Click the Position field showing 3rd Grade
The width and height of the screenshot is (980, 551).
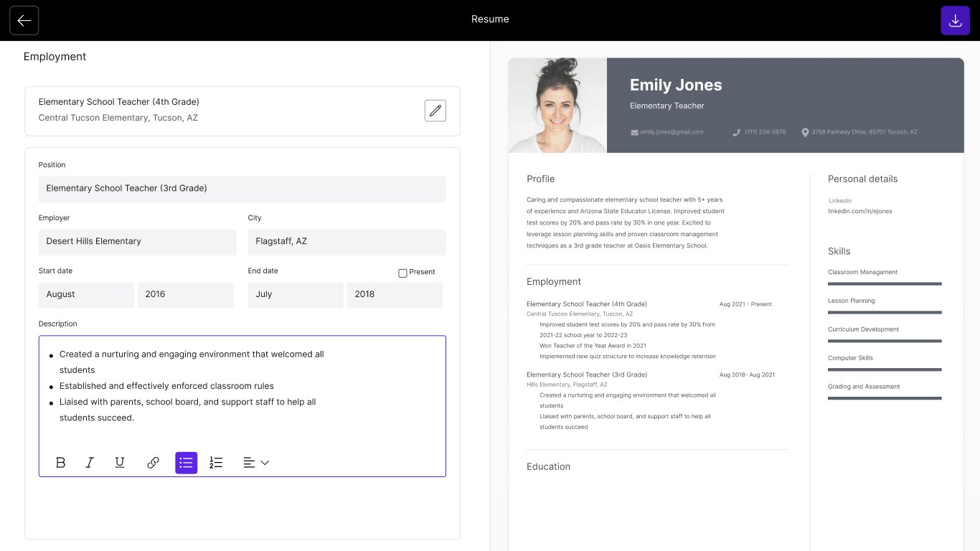pyautogui.click(x=242, y=189)
